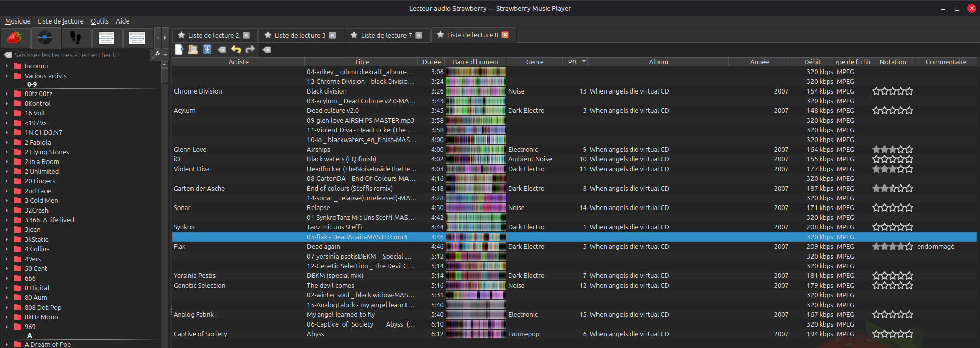
Task: Set the star rating for Dead again
Action: coord(892,247)
